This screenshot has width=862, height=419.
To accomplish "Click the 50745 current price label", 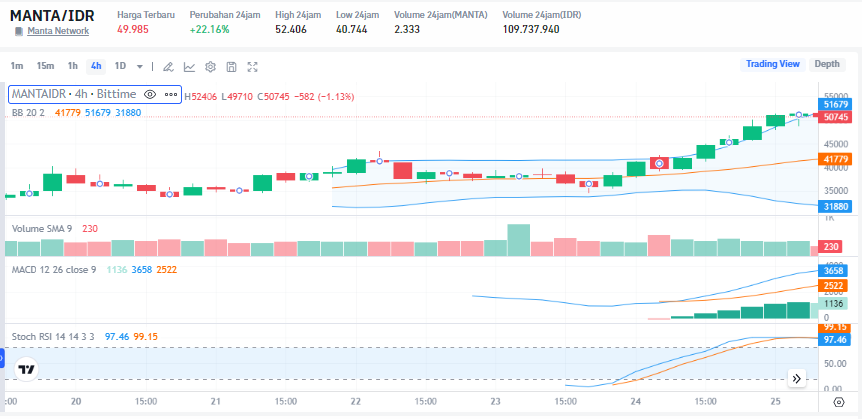I will (835, 117).
